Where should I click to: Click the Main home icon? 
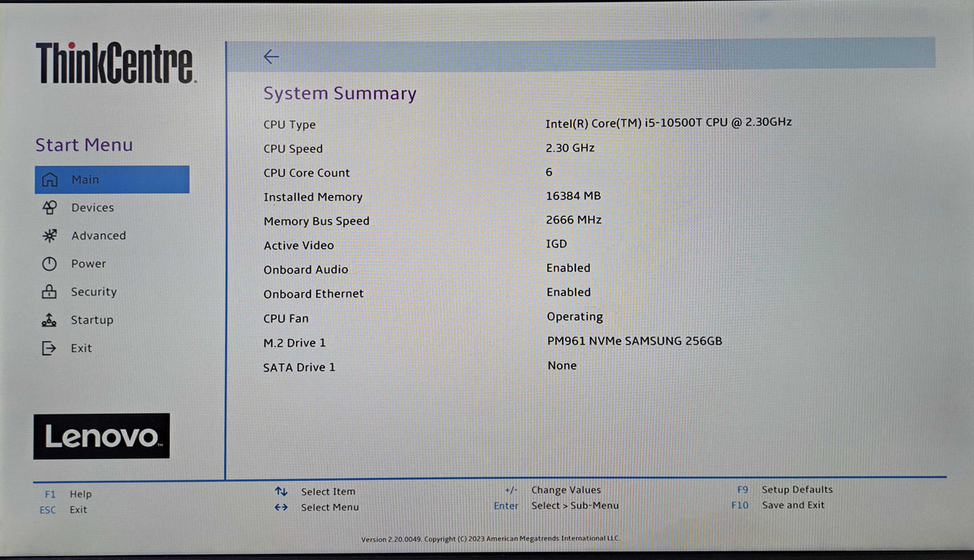tap(50, 179)
